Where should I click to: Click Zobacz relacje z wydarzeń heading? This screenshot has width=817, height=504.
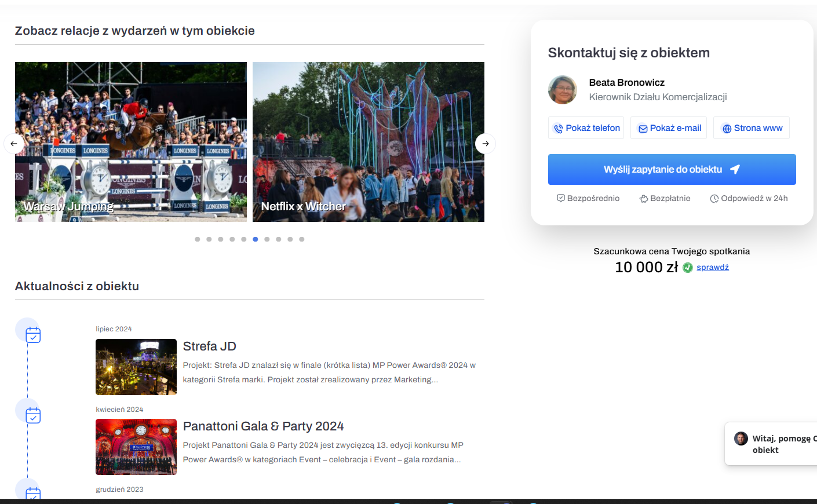click(x=135, y=31)
